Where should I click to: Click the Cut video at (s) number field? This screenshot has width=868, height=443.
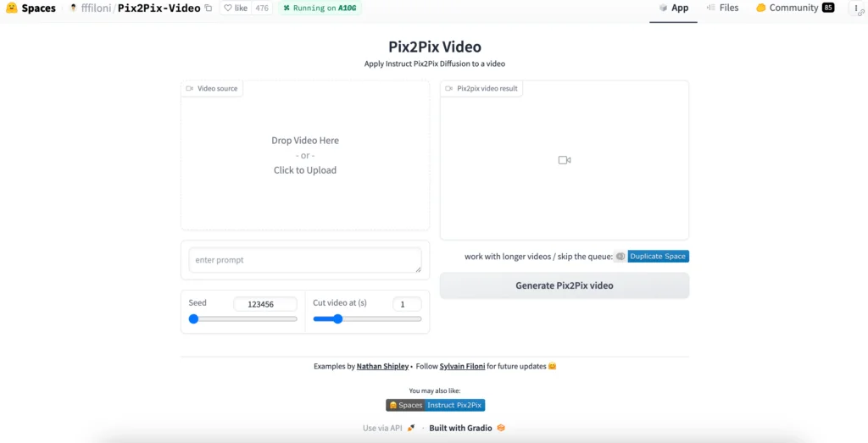[407, 304]
